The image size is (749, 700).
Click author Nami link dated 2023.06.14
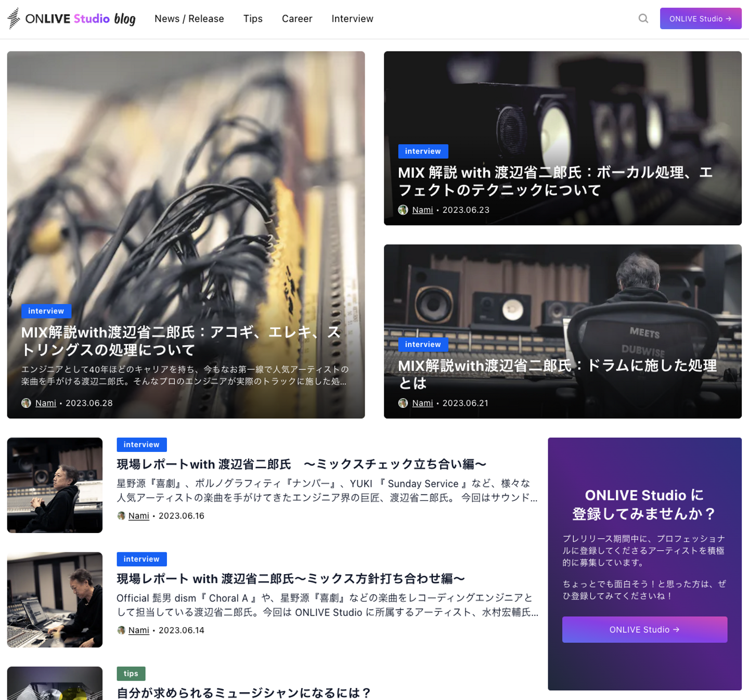point(139,630)
